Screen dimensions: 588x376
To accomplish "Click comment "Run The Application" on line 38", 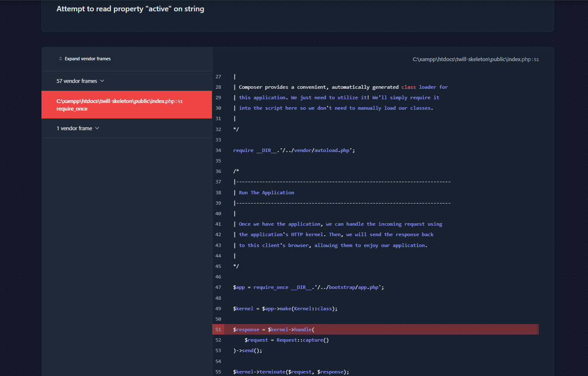I will point(266,193).
